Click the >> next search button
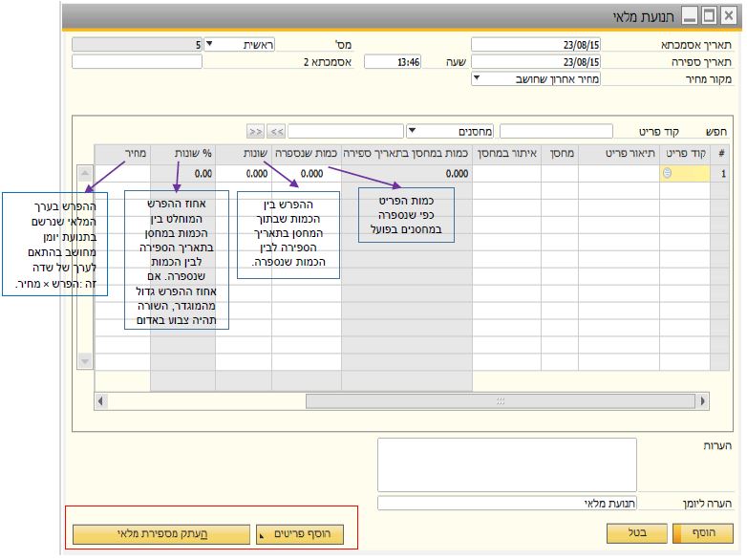The height and width of the screenshot is (560, 747). (255, 131)
